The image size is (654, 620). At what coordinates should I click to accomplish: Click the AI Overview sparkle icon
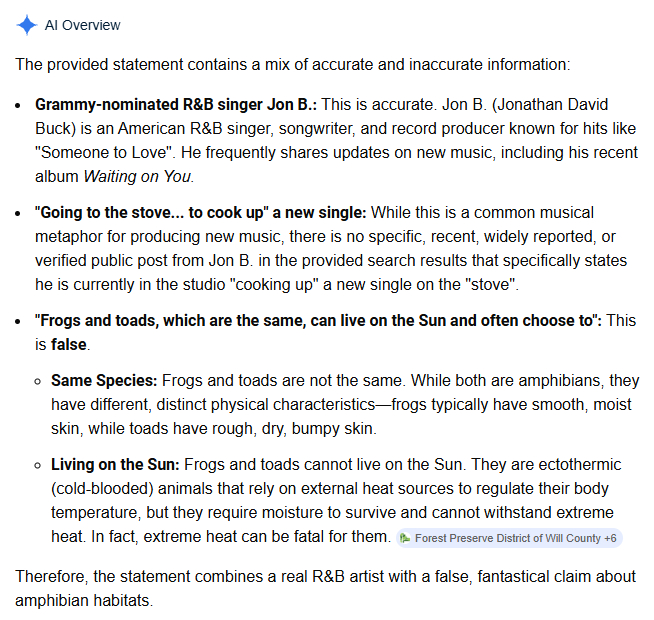(x=27, y=25)
